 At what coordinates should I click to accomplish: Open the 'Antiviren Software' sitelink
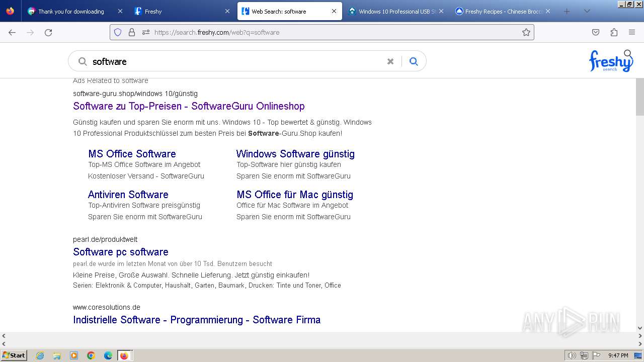pyautogui.click(x=128, y=195)
